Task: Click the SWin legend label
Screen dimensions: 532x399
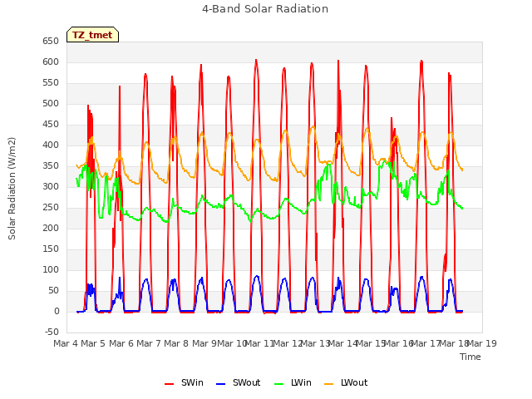Action: (x=192, y=382)
